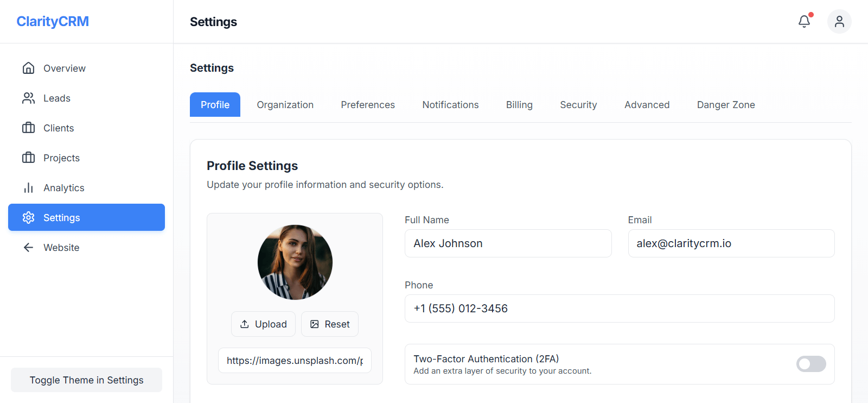Image resolution: width=868 pixels, height=403 pixels.
Task: Click Toggle Theme in Settings button
Action: 87,380
